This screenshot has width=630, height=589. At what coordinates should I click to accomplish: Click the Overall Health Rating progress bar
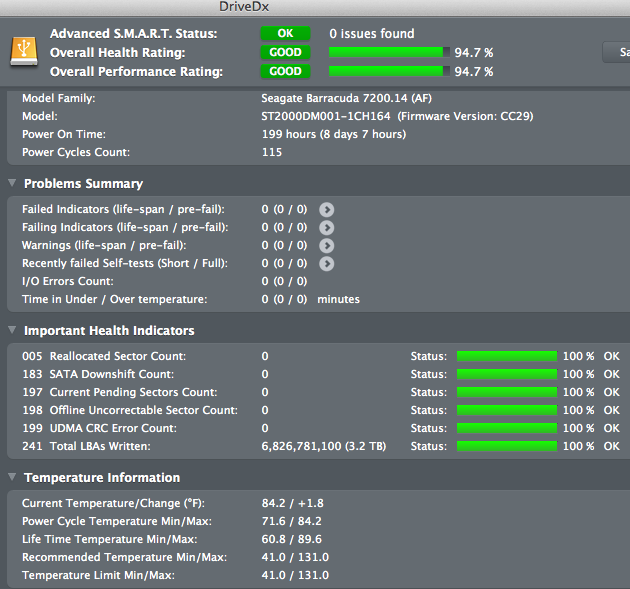(389, 52)
